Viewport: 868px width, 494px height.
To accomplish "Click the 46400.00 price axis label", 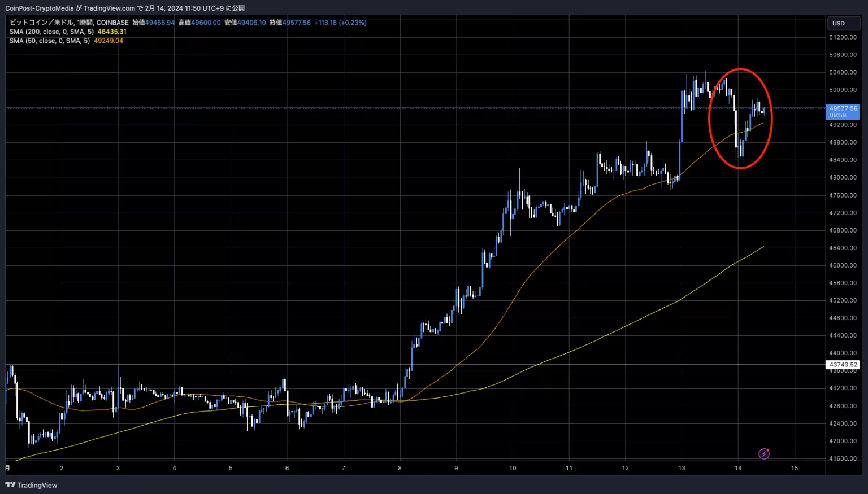I will click(843, 248).
